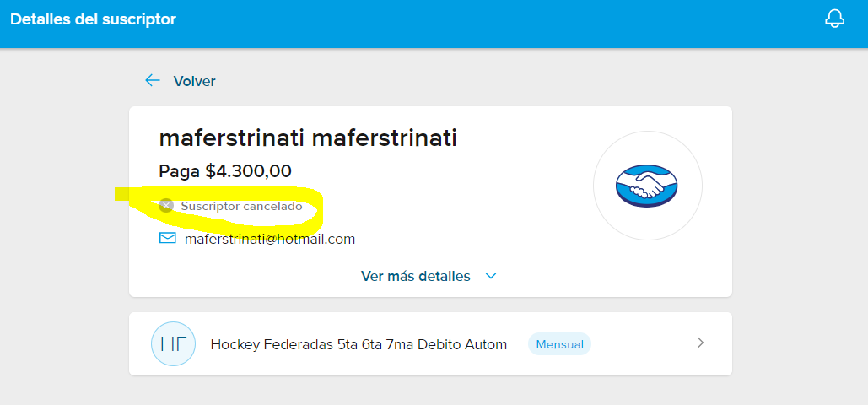Open the notifications bell icon

(x=835, y=19)
